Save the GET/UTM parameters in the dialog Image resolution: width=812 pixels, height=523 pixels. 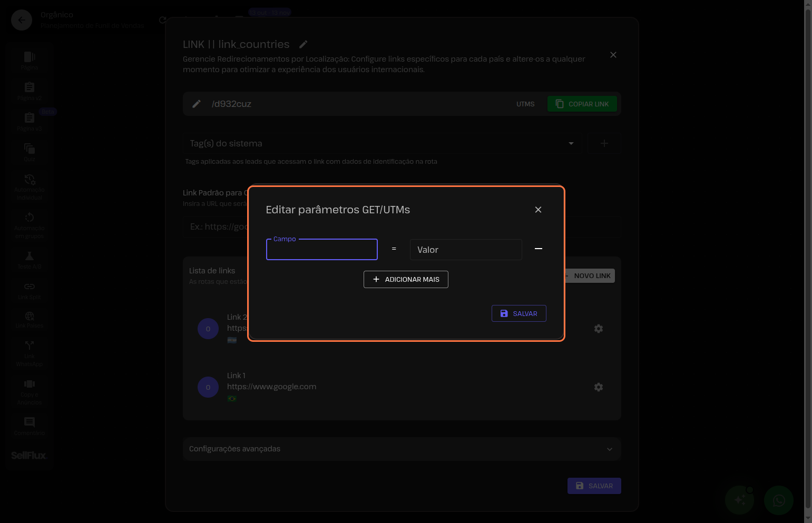pos(518,313)
